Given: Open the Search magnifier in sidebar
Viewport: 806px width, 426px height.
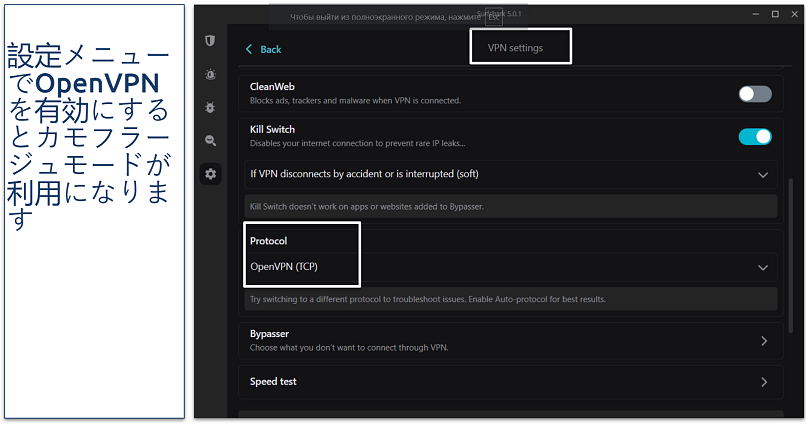Looking at the screenshot, I should (210, 141).
